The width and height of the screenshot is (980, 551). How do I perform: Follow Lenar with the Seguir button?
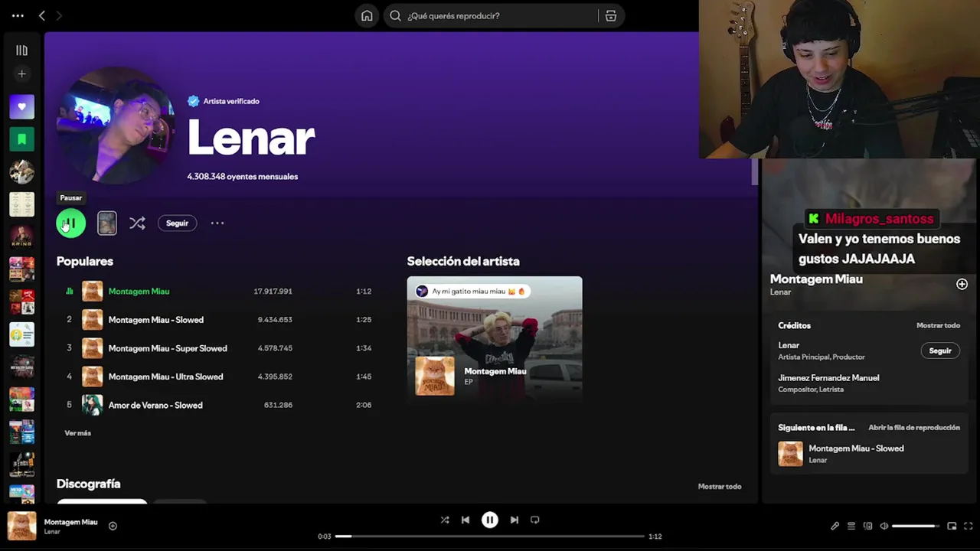coord(177,223)
